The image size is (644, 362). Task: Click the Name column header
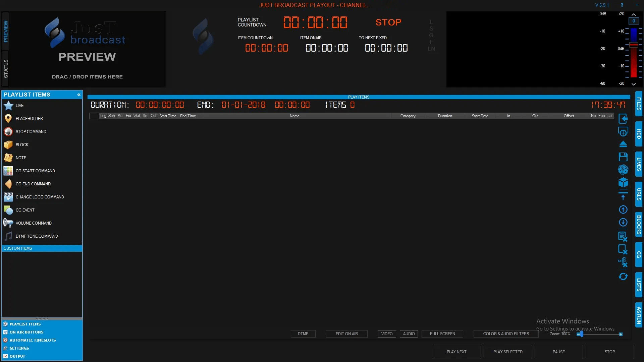coord(294,116)
